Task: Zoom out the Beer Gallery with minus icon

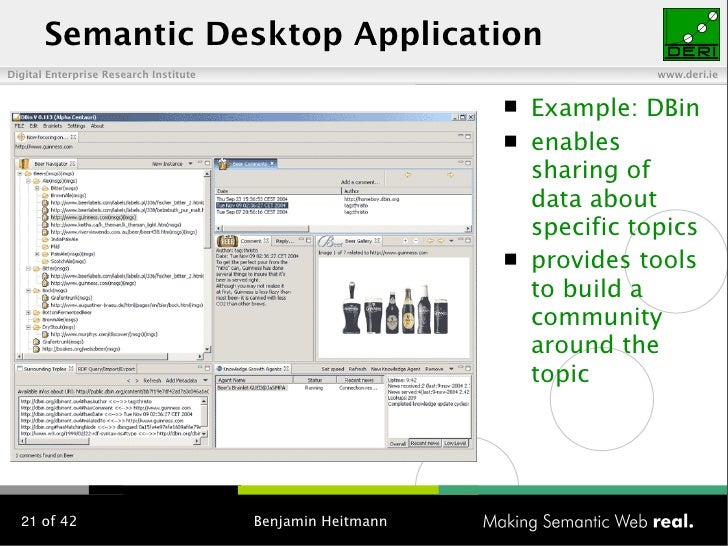Action: (416, 240)
